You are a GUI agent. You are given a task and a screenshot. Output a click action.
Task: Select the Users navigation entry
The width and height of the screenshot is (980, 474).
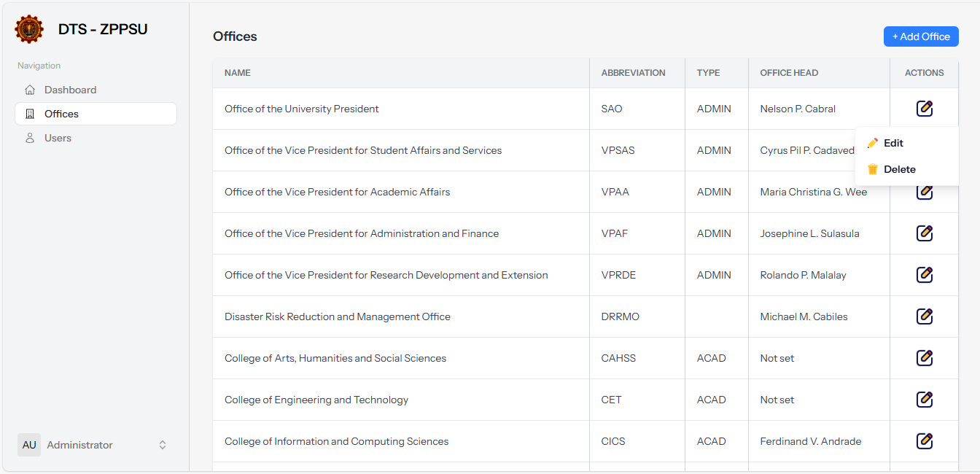pyautogui.click(x=59, y=137)
